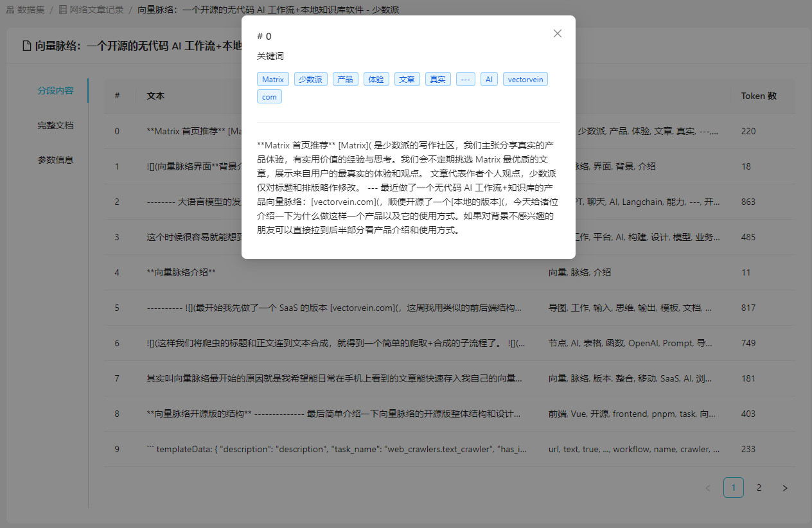Switch to the 参数信息 tab
The image size is (812, 528).
(x=55, y=160)
